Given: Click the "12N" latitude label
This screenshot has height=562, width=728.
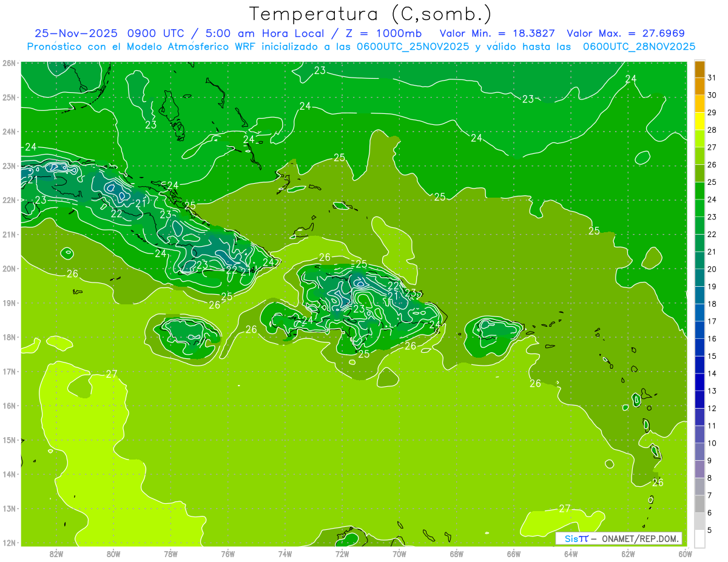Looking at the screenshot, I should pyautogui.click(x=8, y=543).
